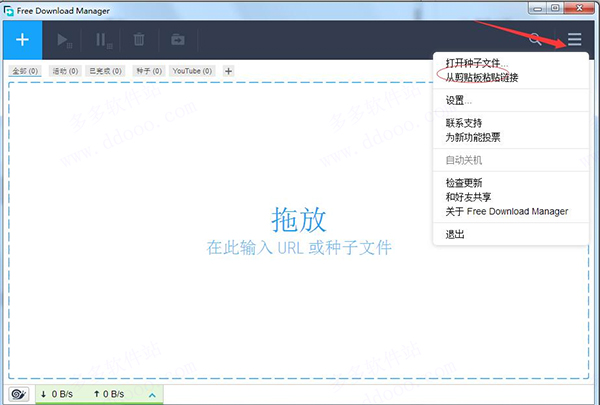
Task: Open search with magnifier icon
Action: [535, 39]
